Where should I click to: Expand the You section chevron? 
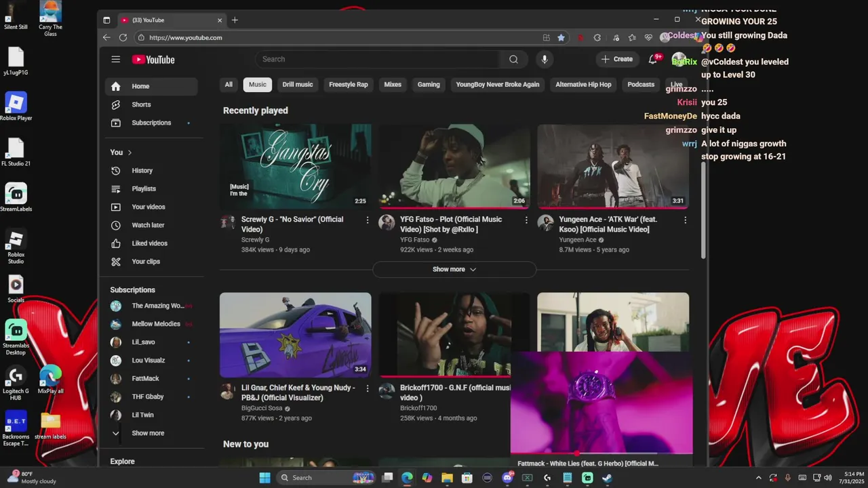[x=130, y=152]
